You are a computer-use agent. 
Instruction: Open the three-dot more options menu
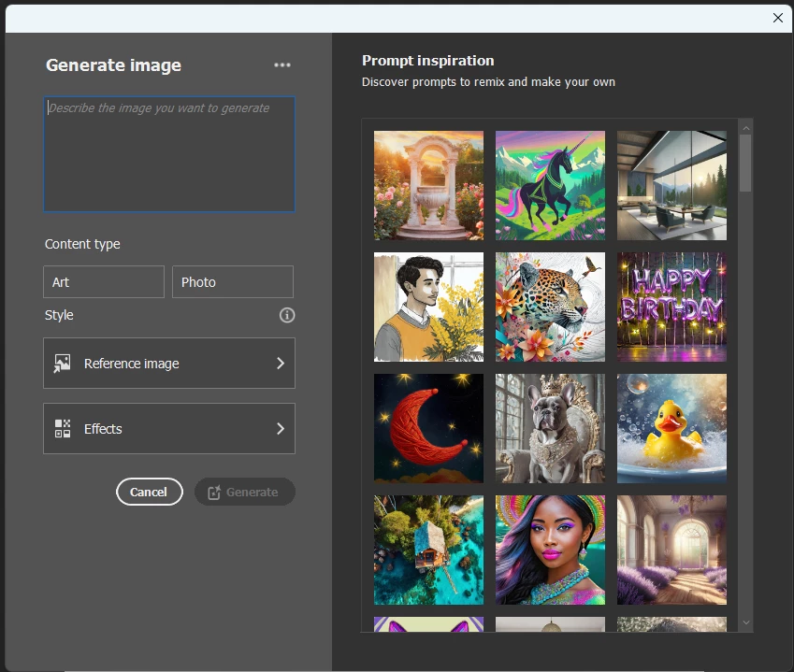click(282, 64)
